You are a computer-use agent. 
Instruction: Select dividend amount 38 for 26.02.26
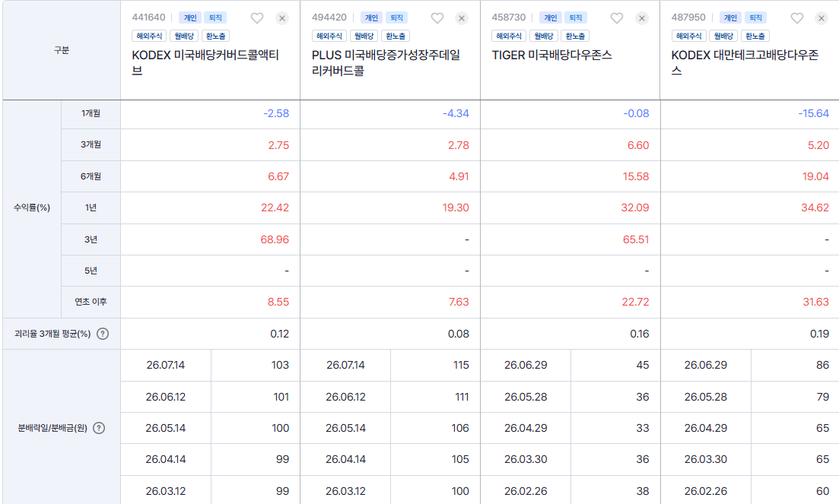coord(643,491)
